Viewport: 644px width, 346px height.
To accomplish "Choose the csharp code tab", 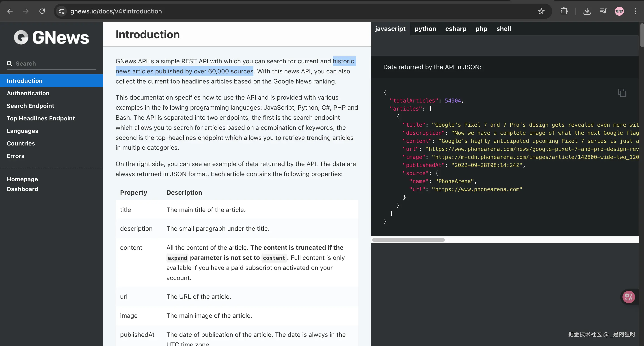I will pyautogui.click(x=456, y=29).
